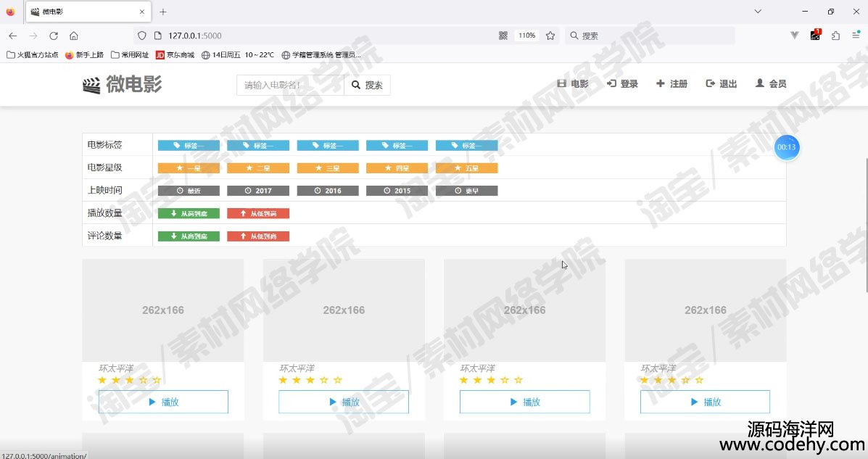The width and height of the screenshot is (868, 459).
Task: Open the QR code icon in address bar
Action: pos(503,36)
